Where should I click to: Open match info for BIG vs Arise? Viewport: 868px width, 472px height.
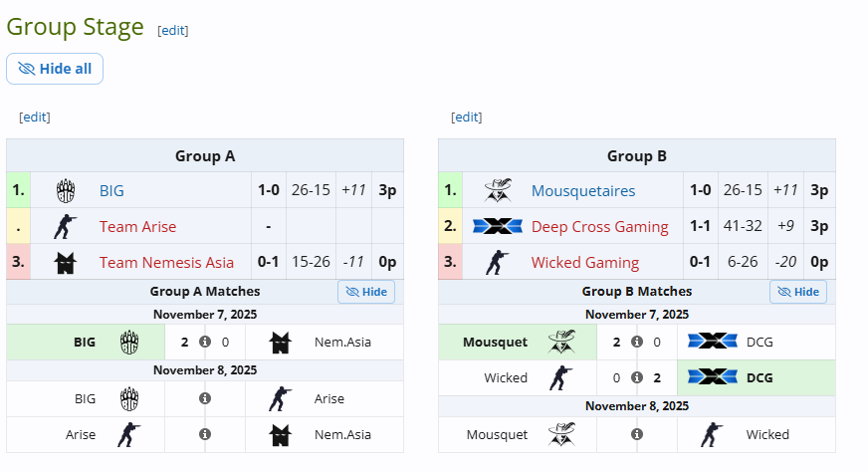[x=205, y=398]
